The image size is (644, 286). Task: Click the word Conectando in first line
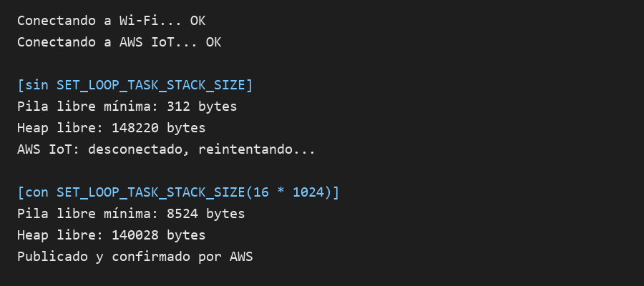click(x=57, y=21)
